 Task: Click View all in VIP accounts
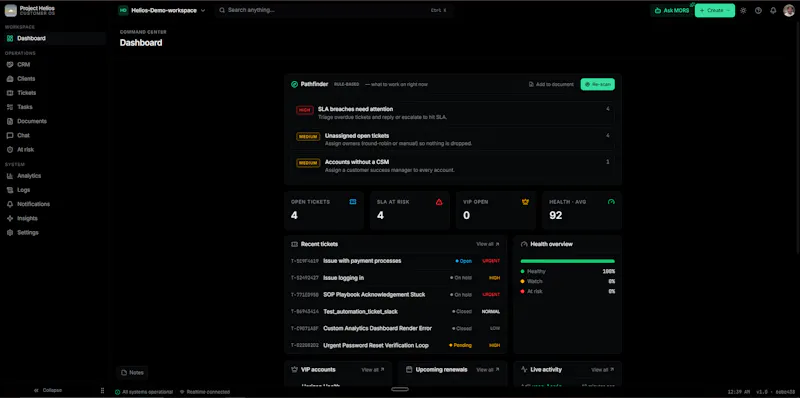(x=373, y=370)
